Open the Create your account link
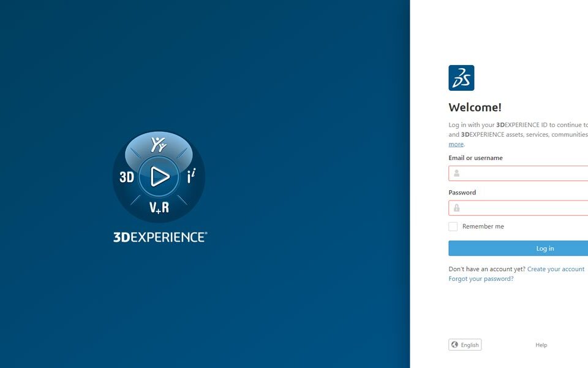The width and height of the screenshot is (588, 368). pyautogui.click(x=556, y=269)
